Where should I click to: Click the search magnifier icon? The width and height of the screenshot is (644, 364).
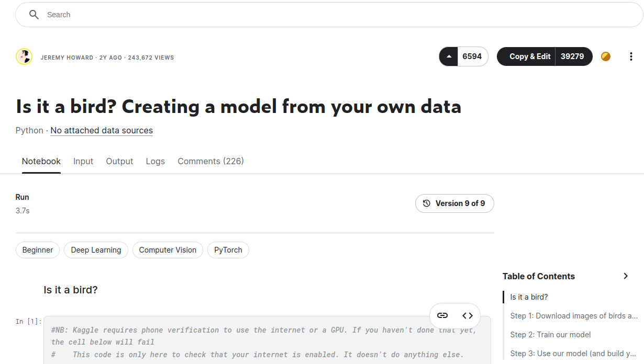coord(34,15)
